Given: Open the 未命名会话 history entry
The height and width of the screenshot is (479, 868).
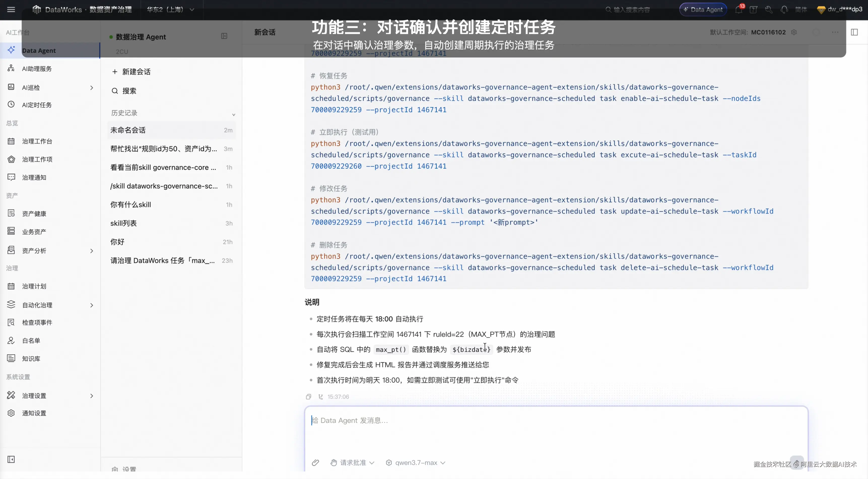Looking at the screenshot, I should (172, 130).
